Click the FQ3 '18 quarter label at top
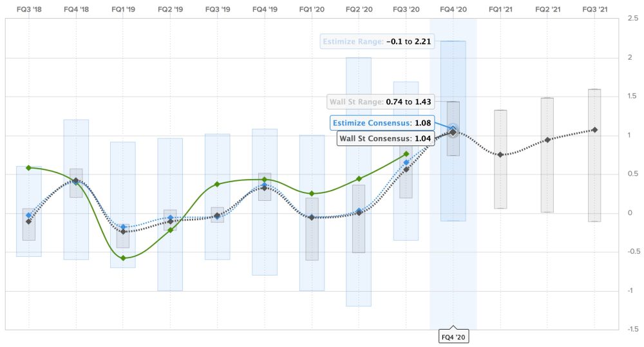The image size is (644, 347). click(28, 10)
